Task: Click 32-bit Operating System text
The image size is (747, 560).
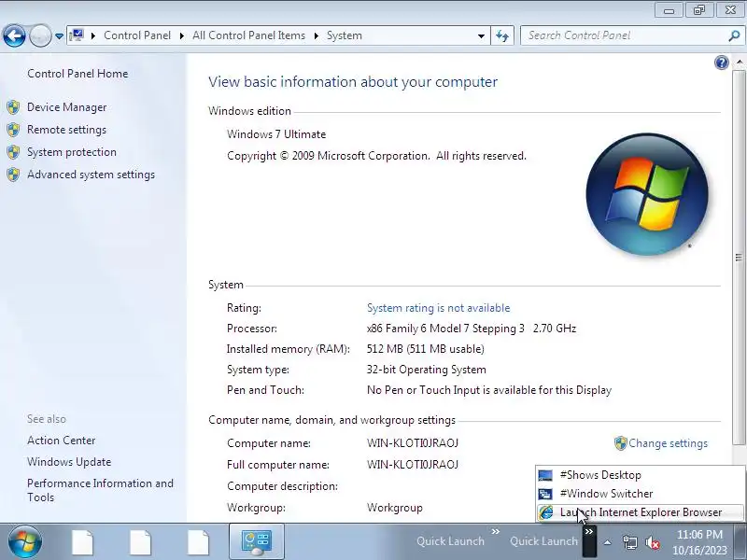Action: (427, 370)
